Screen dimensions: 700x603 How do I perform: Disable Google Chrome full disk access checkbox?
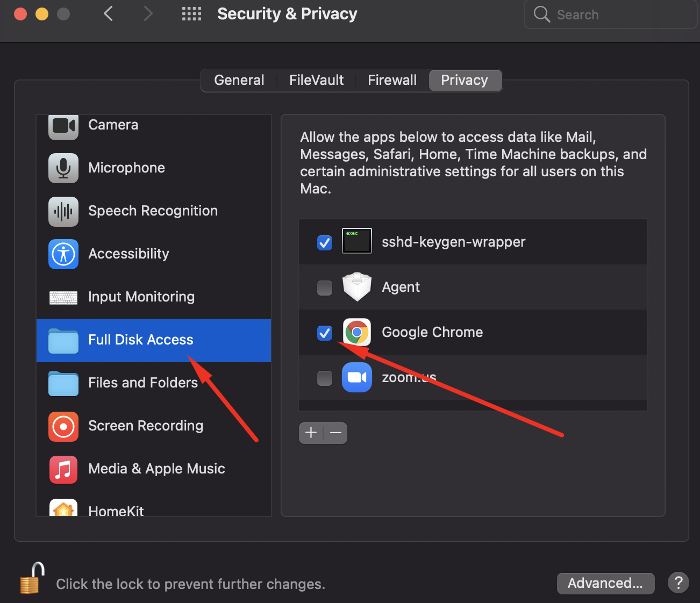click(x=325, y=333)
